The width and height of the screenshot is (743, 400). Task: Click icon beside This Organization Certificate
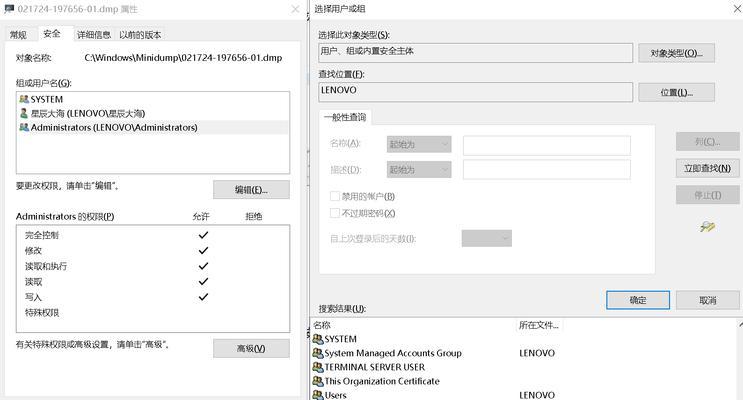pyautogui.click(x=317, y=381)
